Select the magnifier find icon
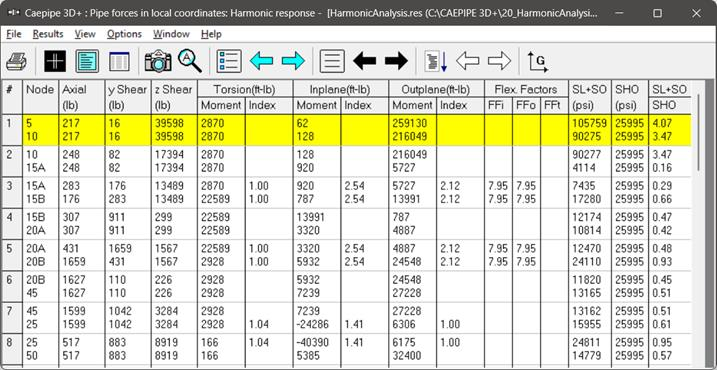Image resolution: width=717 pixels, height=370 pixels. click(x=190, y=61)
